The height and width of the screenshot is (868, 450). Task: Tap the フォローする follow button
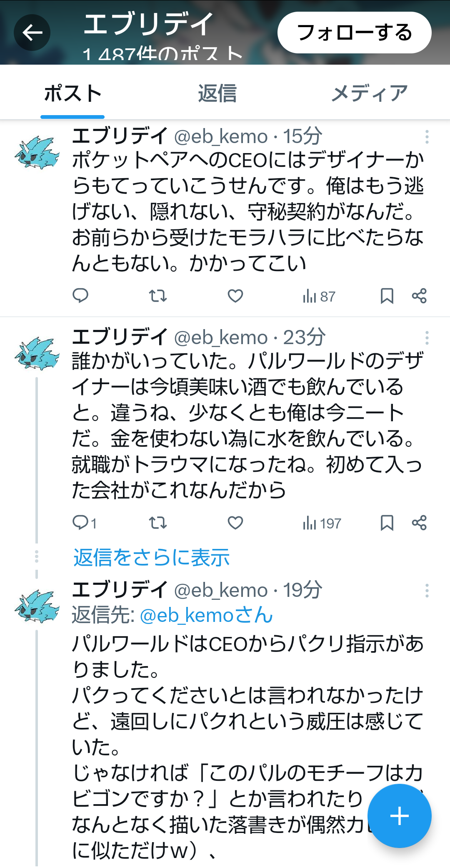pyautogui.click(x=355, y=33)
